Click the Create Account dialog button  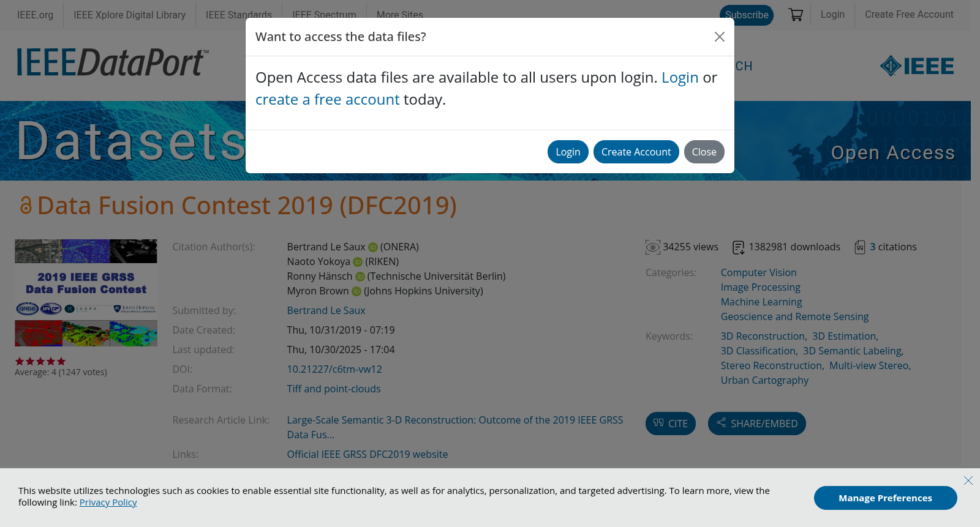[x=636, y=152]
